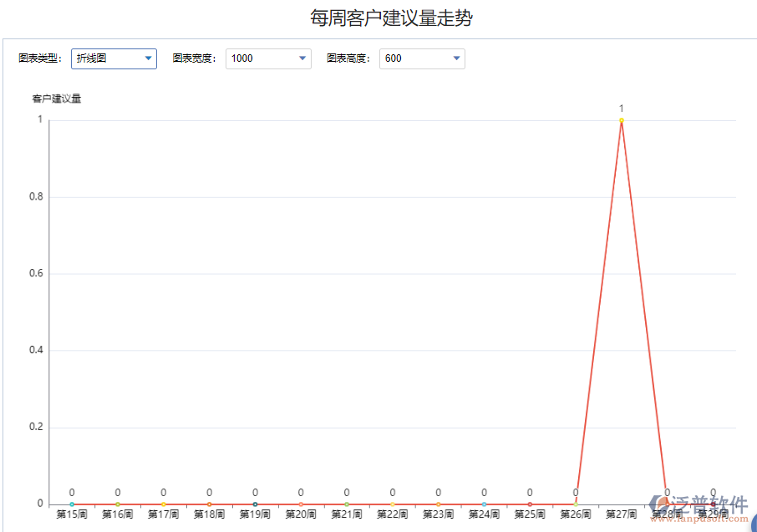Click the peak data point labeled 1

pos(621,119)
